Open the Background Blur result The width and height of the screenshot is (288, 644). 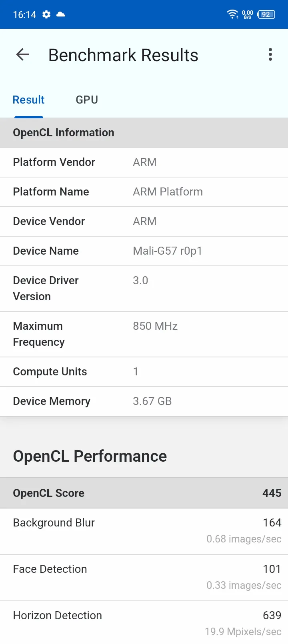pos(144,531)
